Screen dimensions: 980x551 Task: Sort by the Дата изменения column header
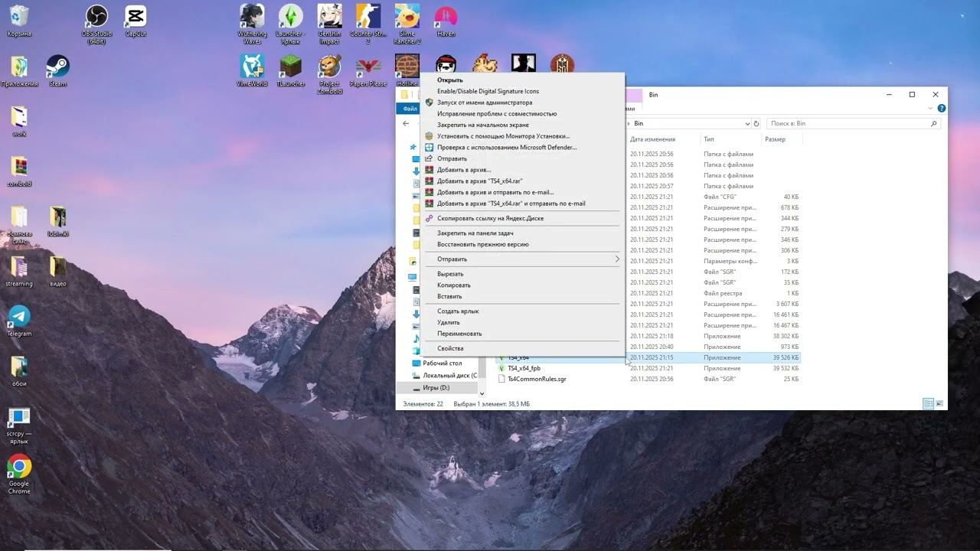(x=652, y=139)
